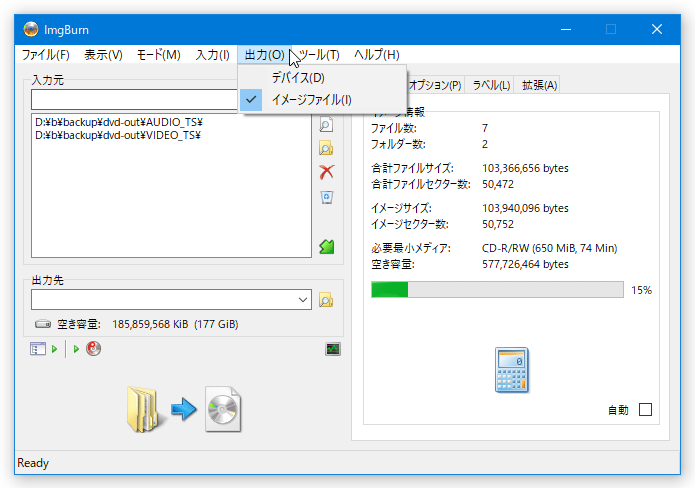
Task: Select the AUDIO_TS folder entry
Action: point(119,122)
